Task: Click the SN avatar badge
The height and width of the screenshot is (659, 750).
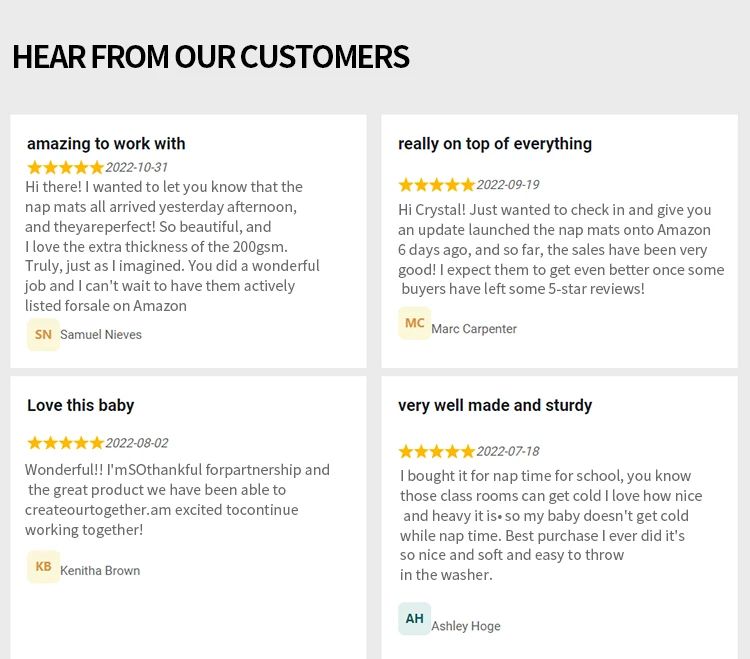Action: 43,334
